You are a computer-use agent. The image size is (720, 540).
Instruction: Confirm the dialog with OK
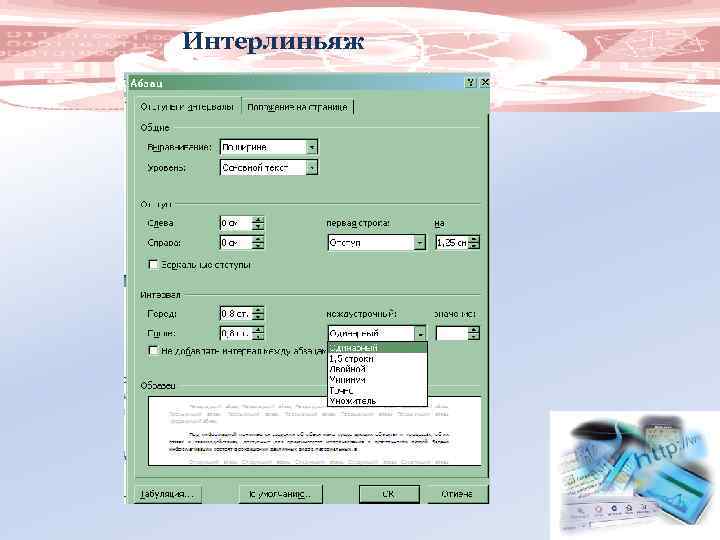coord(388,494)
